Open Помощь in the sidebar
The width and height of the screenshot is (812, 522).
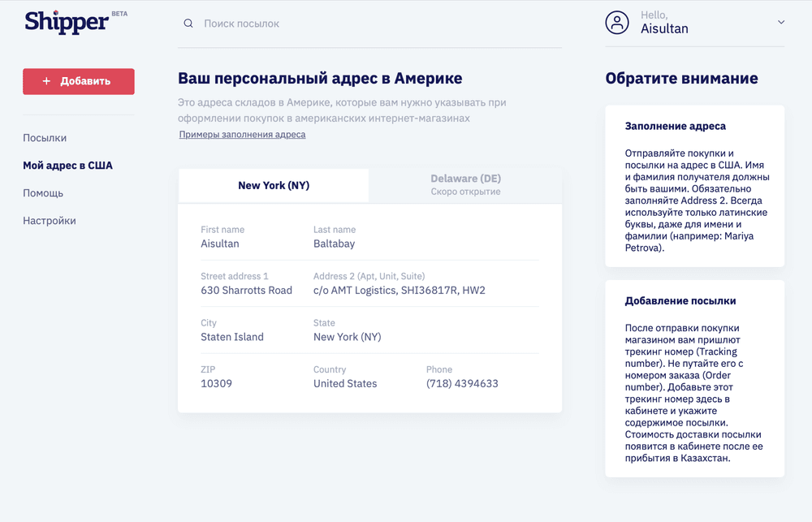43,192
